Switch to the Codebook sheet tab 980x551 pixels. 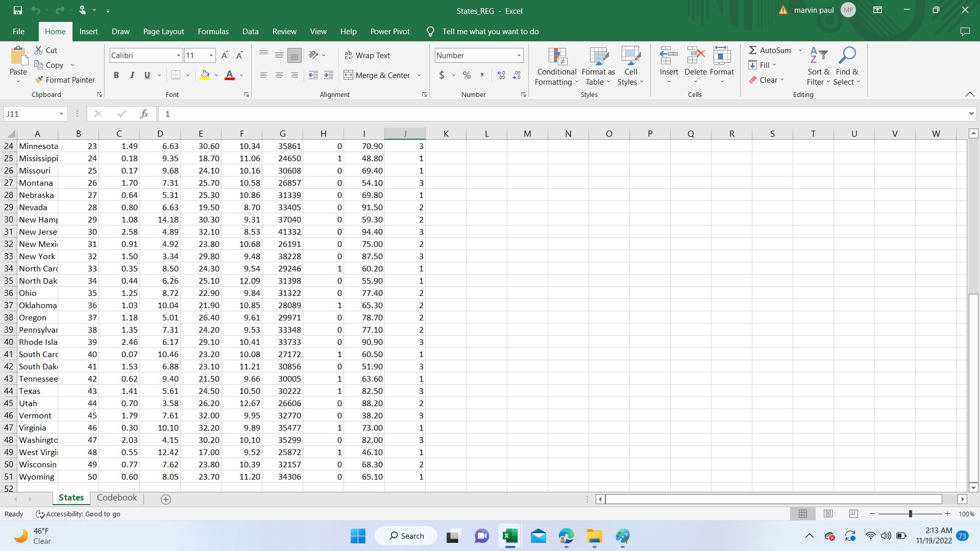click(x=117, y=497)
